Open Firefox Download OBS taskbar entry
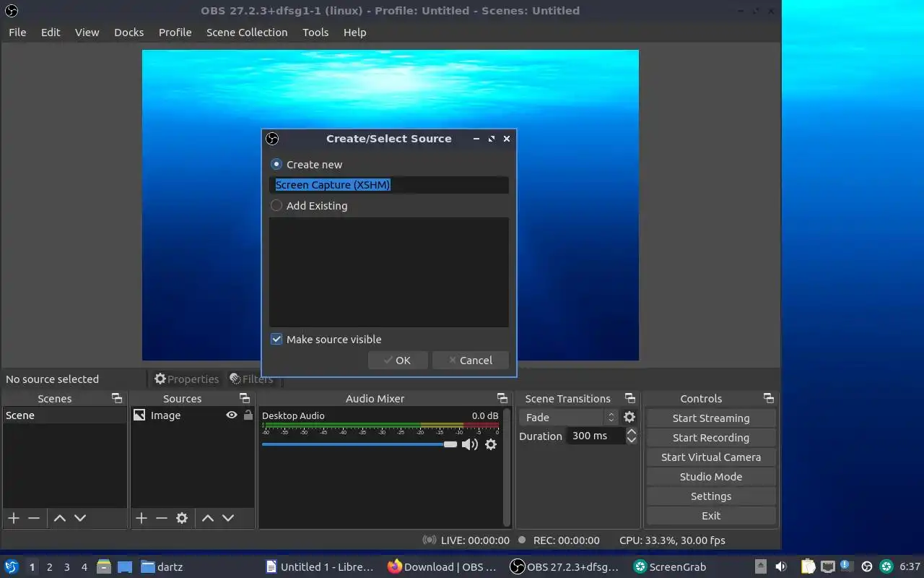 tap(442, 566)
